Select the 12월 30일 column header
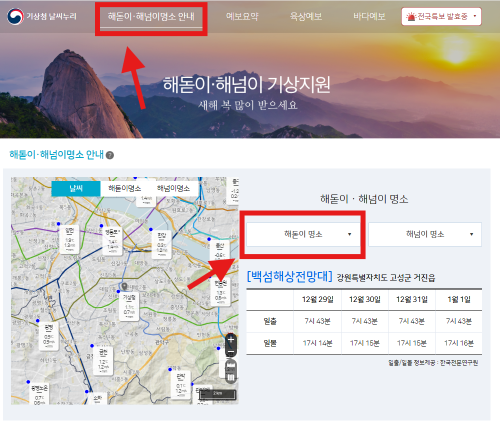This screenshot has width=500, height=426. click(x=365, y=299)
